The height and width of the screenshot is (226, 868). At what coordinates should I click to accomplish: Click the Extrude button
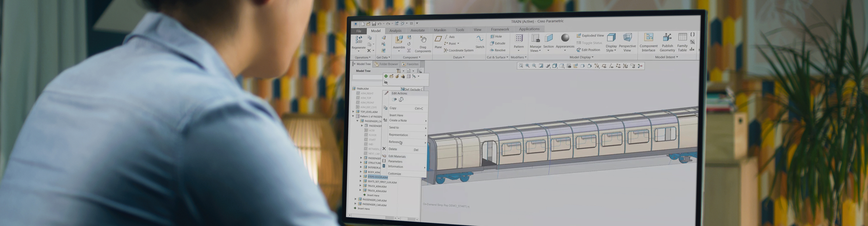[x=498, y=43]
